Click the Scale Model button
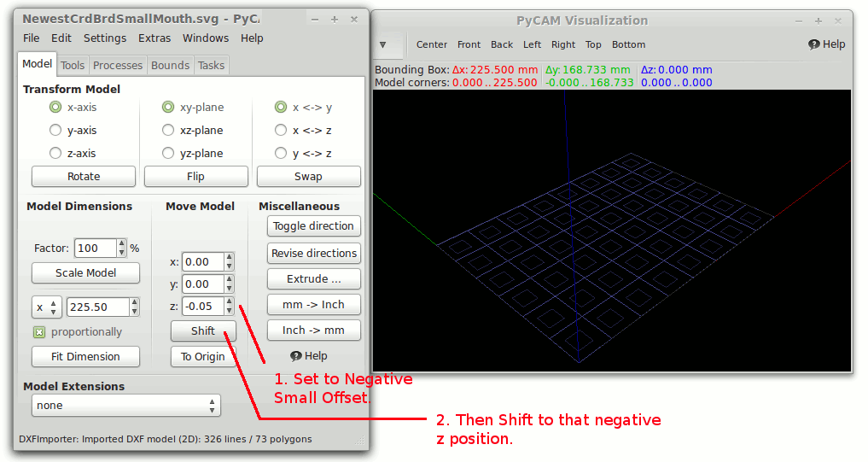868x462 pixels. [86, 273]
